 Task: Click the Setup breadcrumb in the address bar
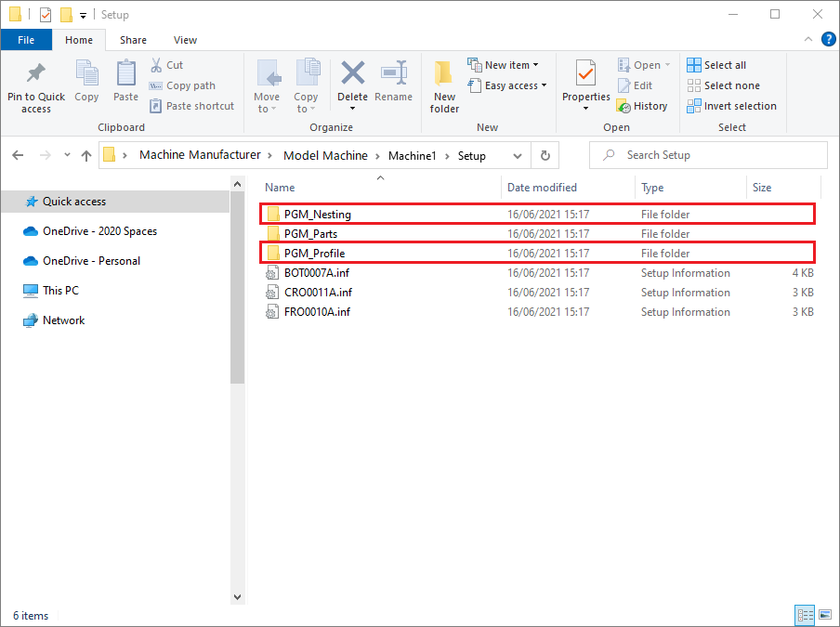[x=471, y=155]
